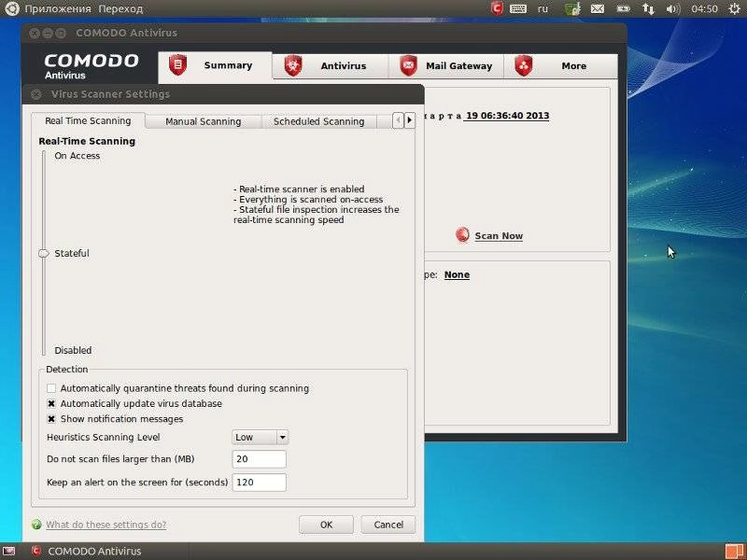The height and width of the screenshot is (560, 747).
Task: Open What do these settings do link
Action: (106, 525)
